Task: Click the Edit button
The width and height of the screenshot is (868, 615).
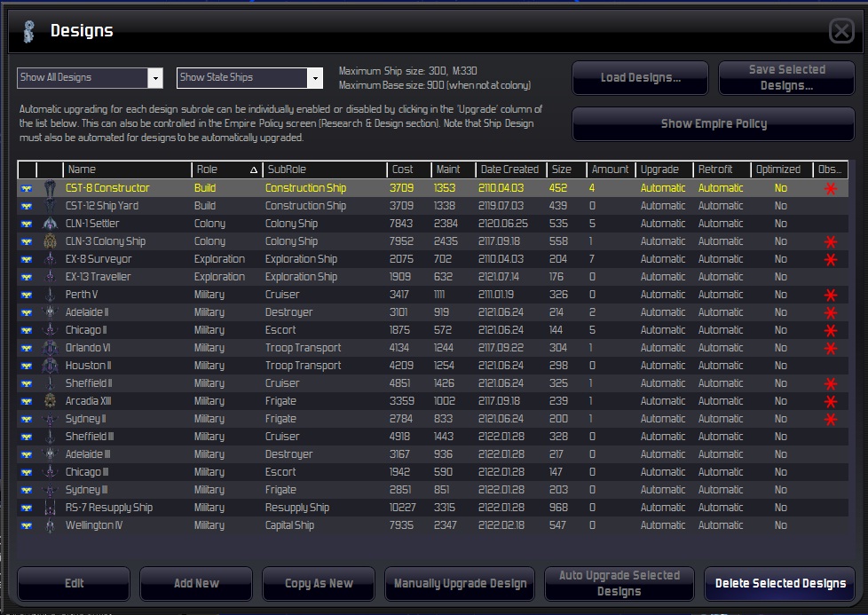Action: point(74,583)
